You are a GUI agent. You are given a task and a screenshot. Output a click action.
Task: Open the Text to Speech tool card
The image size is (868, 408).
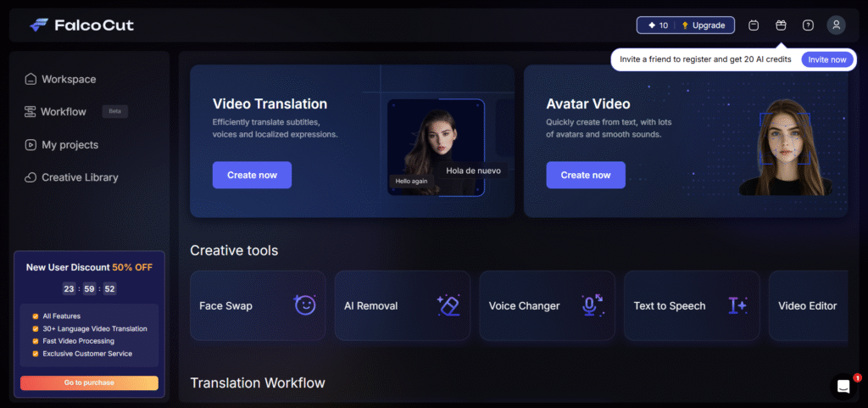(692, 305)
